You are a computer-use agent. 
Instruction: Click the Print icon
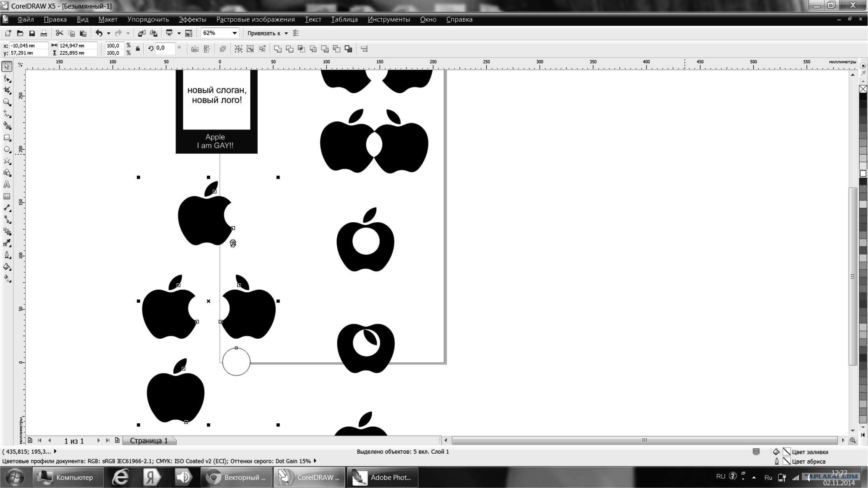point(44,33)
